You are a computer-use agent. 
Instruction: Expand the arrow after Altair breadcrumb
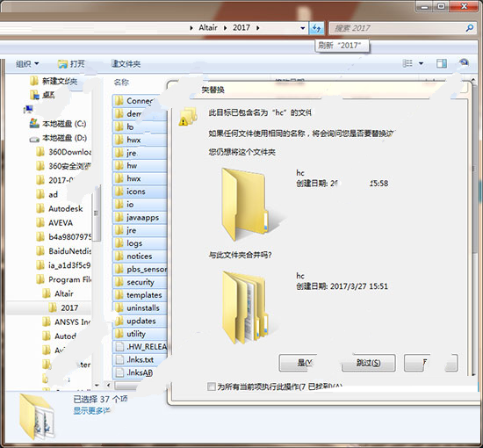(x=225, y=28)
